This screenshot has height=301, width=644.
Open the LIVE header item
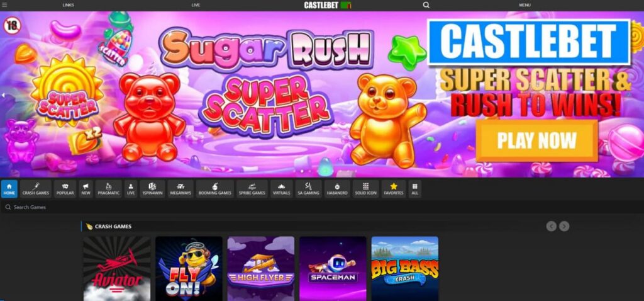(196, 5)
